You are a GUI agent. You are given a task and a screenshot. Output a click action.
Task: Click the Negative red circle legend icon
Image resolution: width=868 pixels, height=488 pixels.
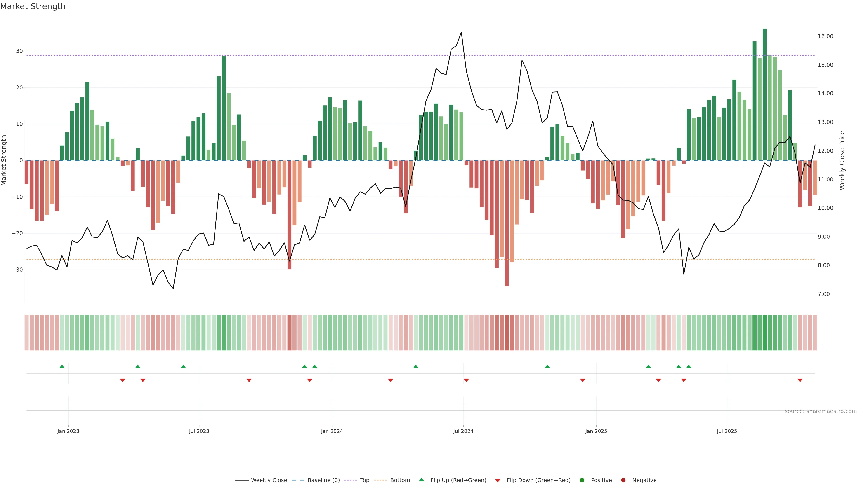623,480
